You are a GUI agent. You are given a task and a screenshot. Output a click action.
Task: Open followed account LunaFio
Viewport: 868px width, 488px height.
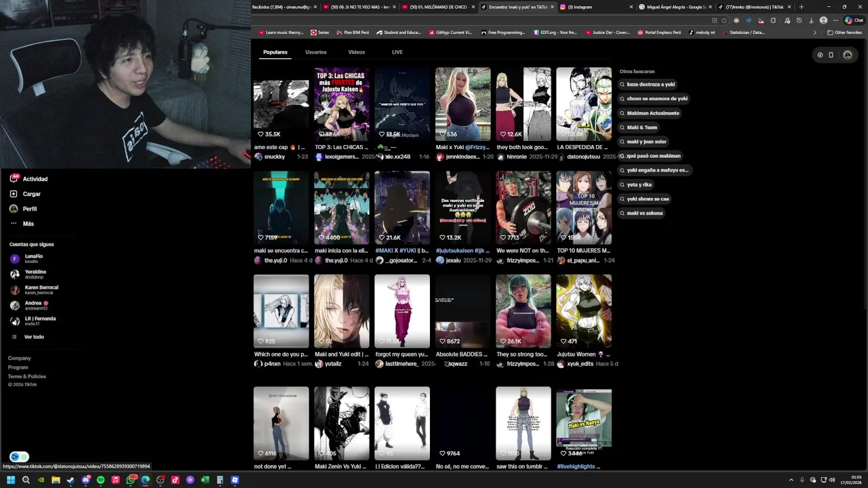click(x=33, y=258)
